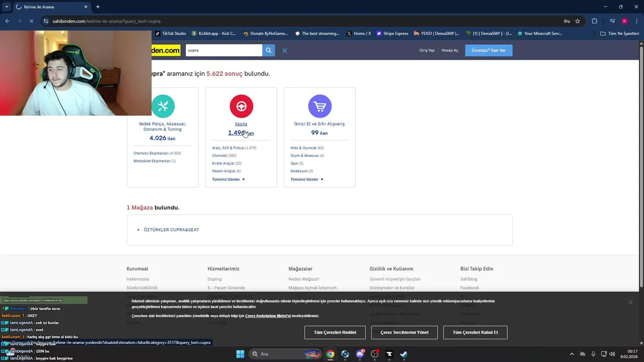The width and height of the screenshot is (644, 362).
Task: Click Tüm Çerezleri Reddet button
Action: (335, 332)
